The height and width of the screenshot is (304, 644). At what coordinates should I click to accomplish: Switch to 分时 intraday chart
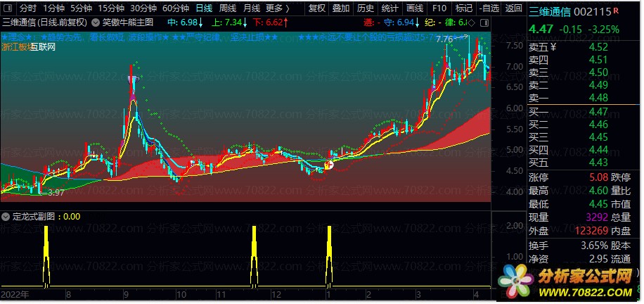pyautogui.click(x=28, y=8)
